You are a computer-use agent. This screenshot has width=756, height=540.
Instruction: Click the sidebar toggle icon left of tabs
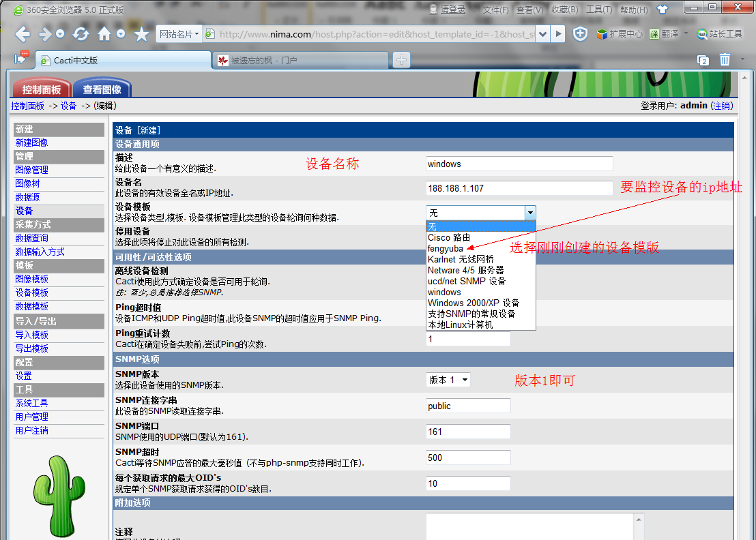tap(21, 58)
